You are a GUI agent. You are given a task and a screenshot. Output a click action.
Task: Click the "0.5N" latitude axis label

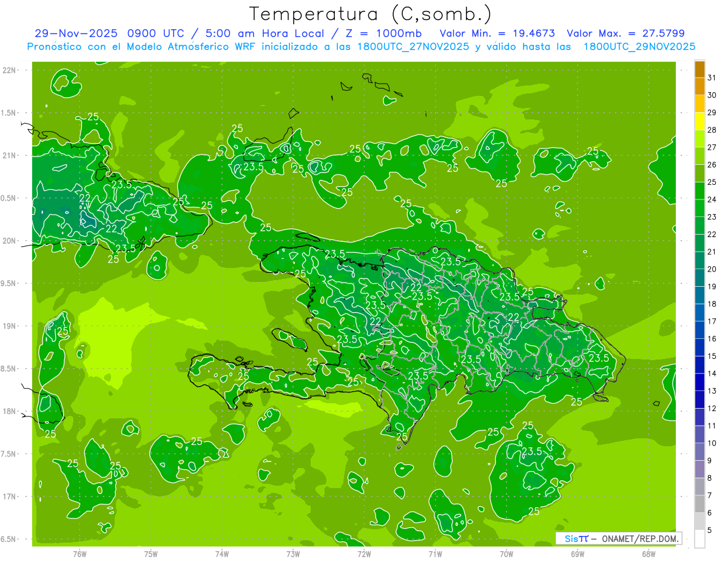(x=9, y=198)
